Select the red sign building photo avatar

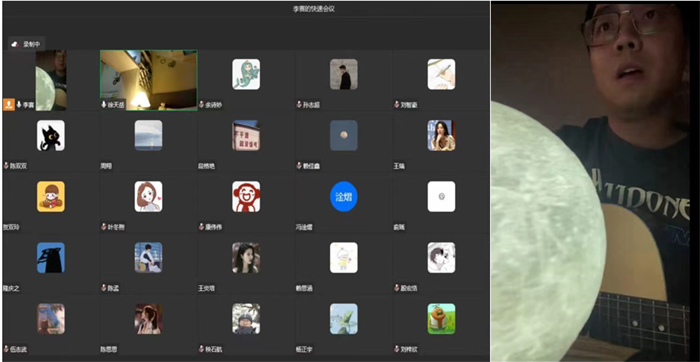pos(246,135)
